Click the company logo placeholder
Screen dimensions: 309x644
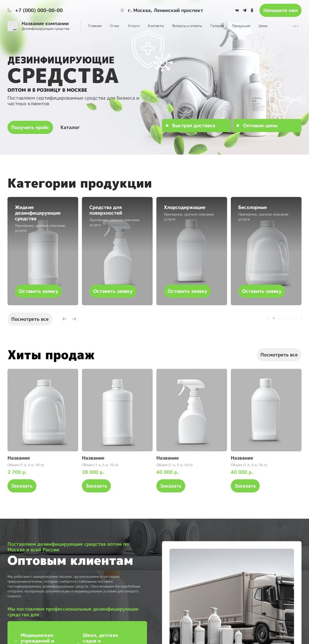[13, 26]
